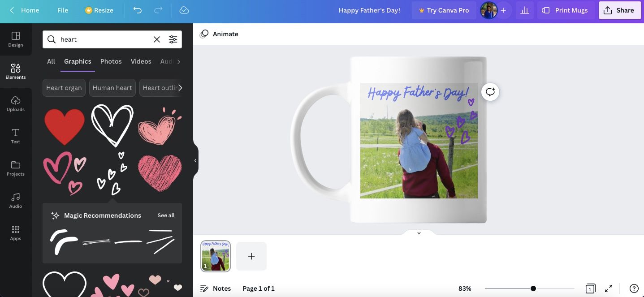Collapse the side panel with arrow handle
The height and width of the screenshot is (297, 644).
tap(195, 160)
